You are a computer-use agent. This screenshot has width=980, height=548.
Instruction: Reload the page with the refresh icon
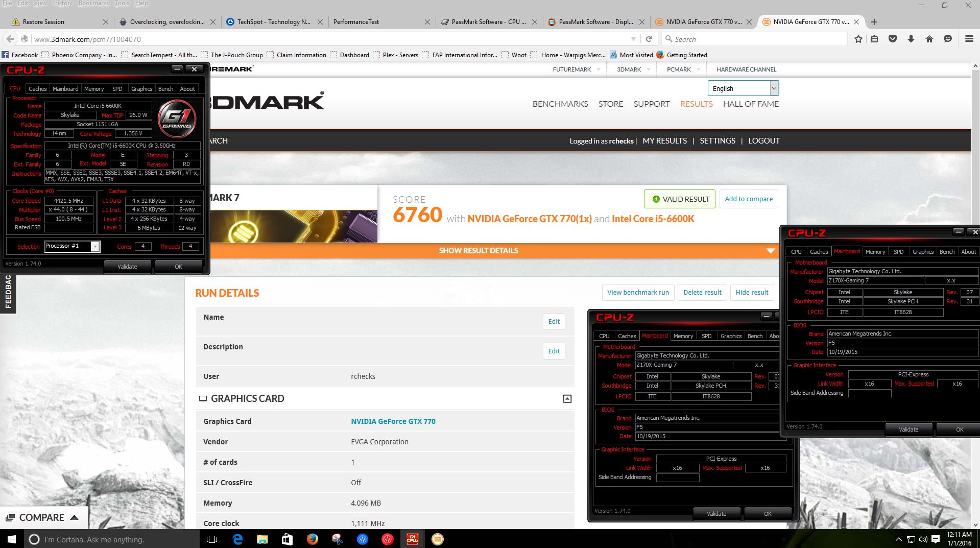pos(649,39)
